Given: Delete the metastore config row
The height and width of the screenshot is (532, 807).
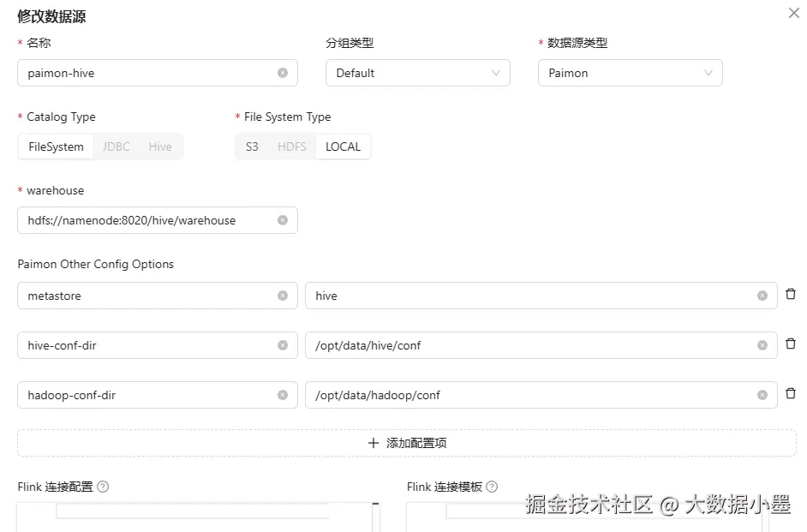Looking at the screenshot, I should [x=791, y=294].
